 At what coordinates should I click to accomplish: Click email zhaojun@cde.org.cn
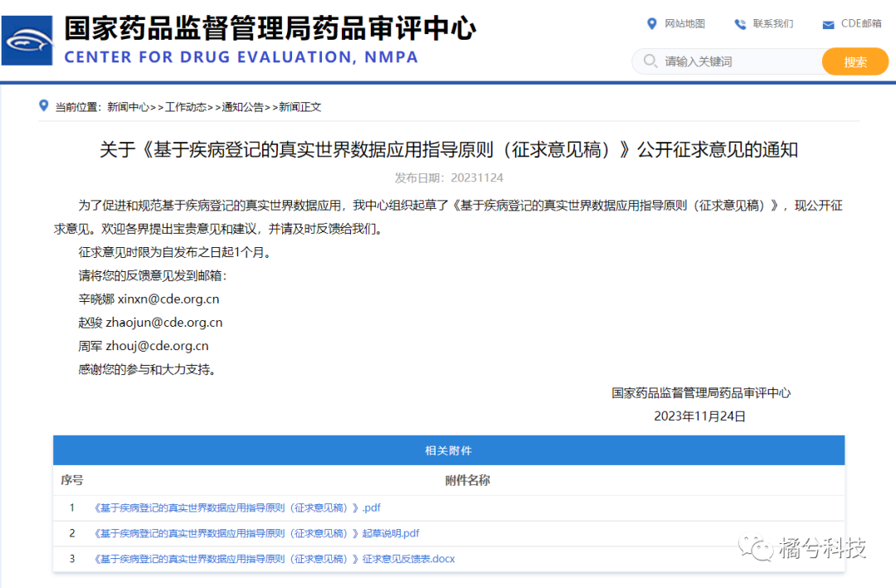(164, 323)
